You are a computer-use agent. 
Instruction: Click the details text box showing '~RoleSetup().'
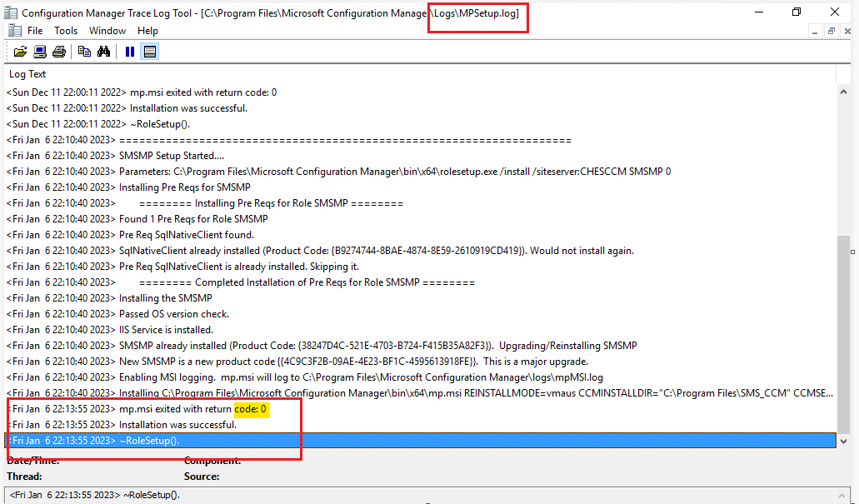pyautogui.click(x=420, y=495)
